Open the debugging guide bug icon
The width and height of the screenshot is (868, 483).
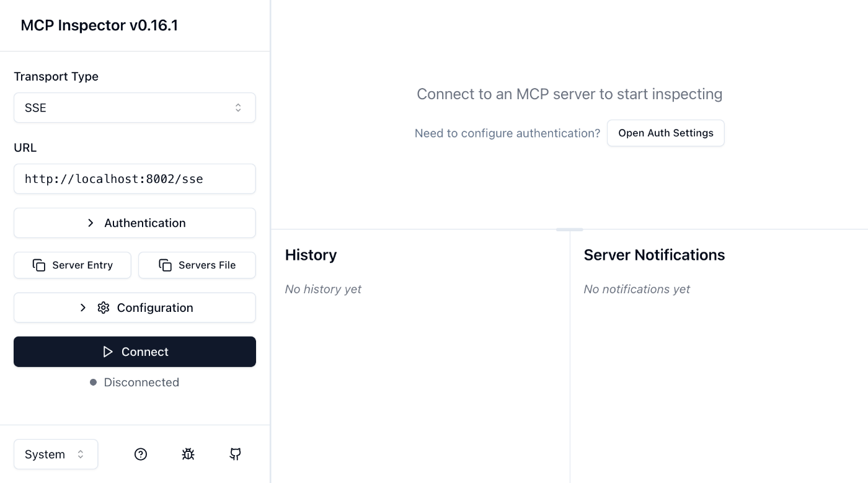(x=188, y=454)
